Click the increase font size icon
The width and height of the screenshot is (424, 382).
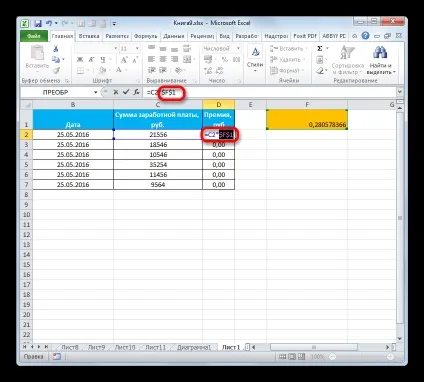click(124, 60)
